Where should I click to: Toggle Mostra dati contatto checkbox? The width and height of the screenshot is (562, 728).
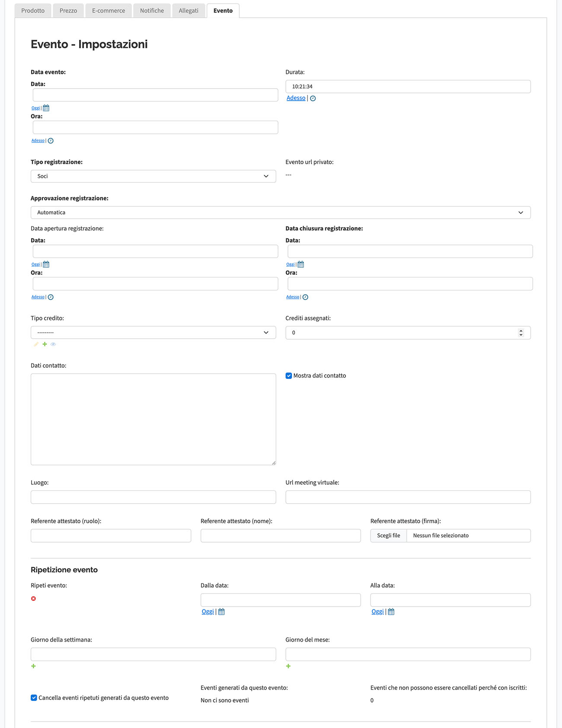[289, 376]
